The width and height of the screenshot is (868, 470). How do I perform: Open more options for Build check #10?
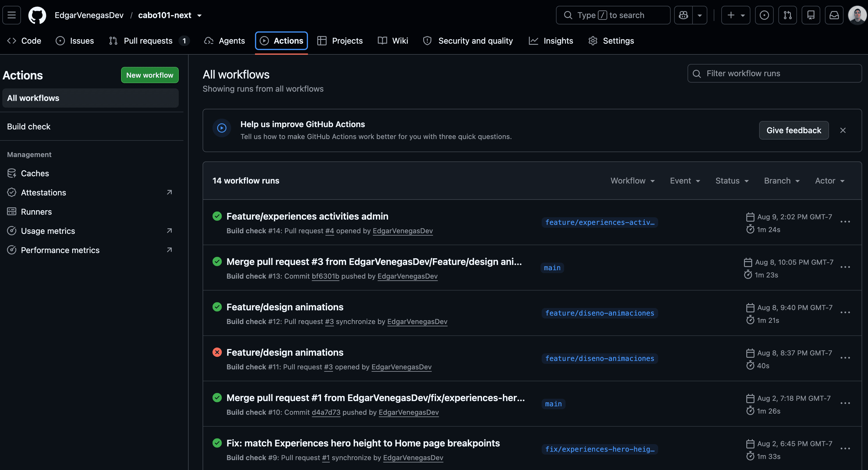click(845, 404)
